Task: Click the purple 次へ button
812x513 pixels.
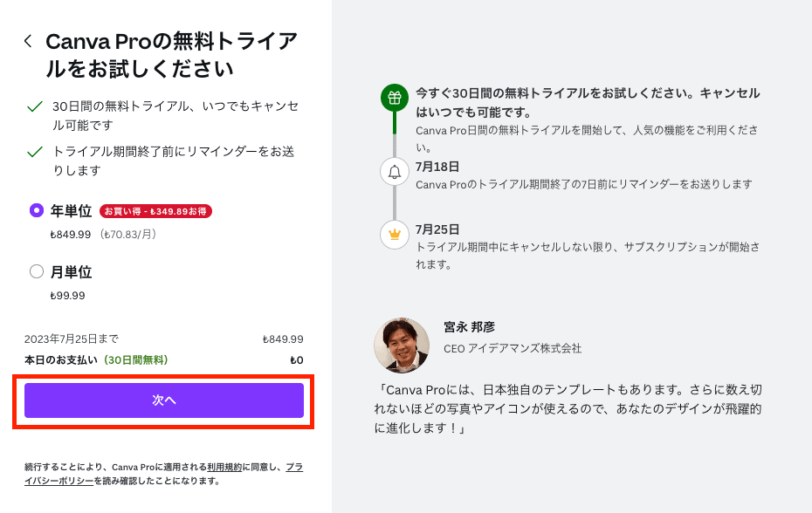Action: coord(163,400)
